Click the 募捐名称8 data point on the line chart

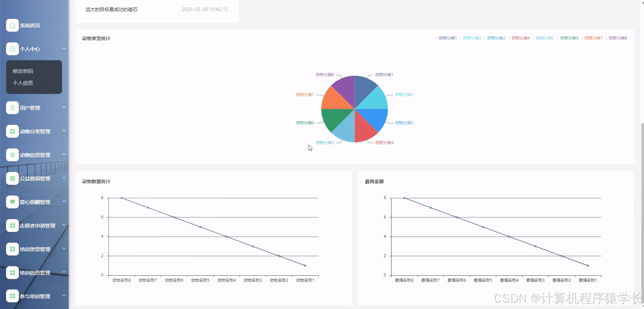pos(404,198)
